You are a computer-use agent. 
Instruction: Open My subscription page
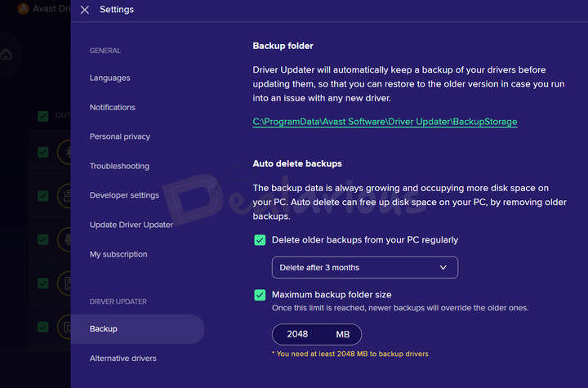[x=118, y=254]
